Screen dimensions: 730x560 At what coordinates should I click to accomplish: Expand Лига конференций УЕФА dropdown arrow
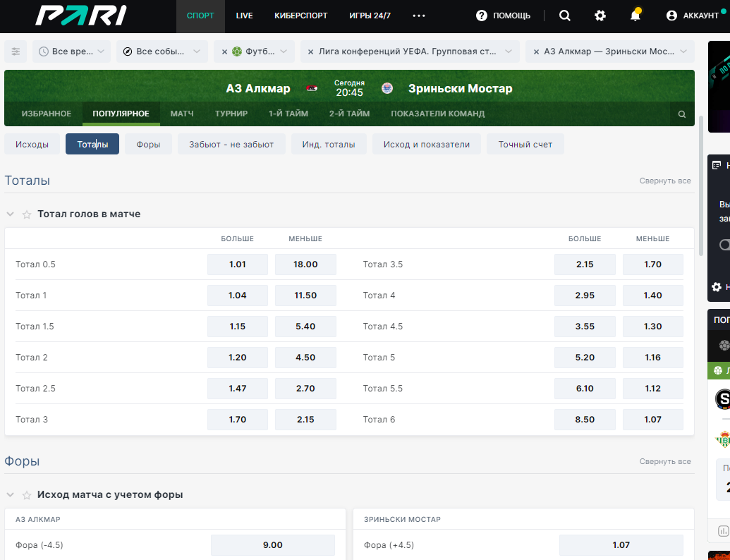[509, 51]
